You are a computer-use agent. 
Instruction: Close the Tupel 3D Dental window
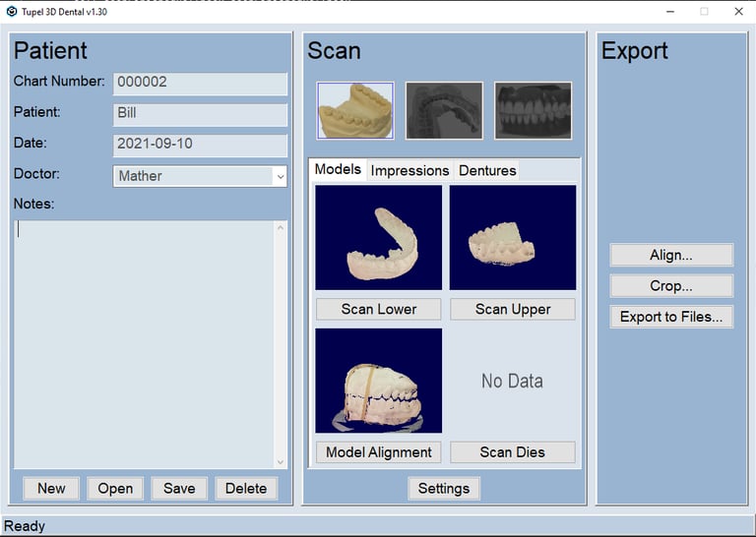(738, 12)
